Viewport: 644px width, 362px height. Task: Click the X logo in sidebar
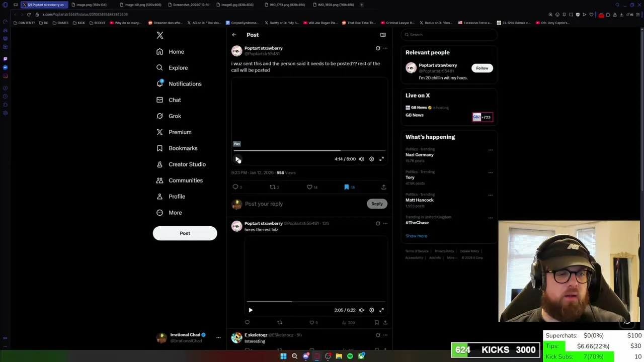tap(160, 35)
